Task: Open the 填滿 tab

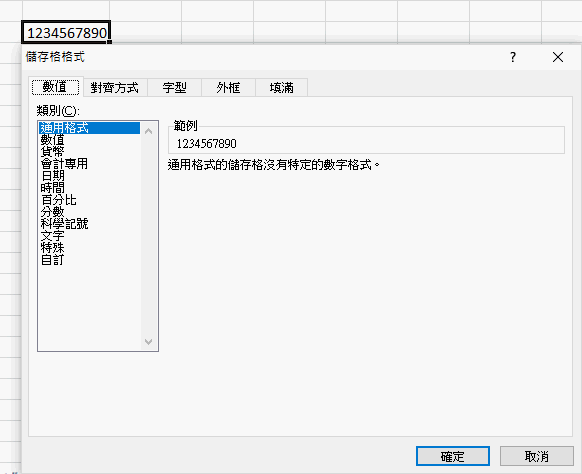Action: [x=281, y=88]
